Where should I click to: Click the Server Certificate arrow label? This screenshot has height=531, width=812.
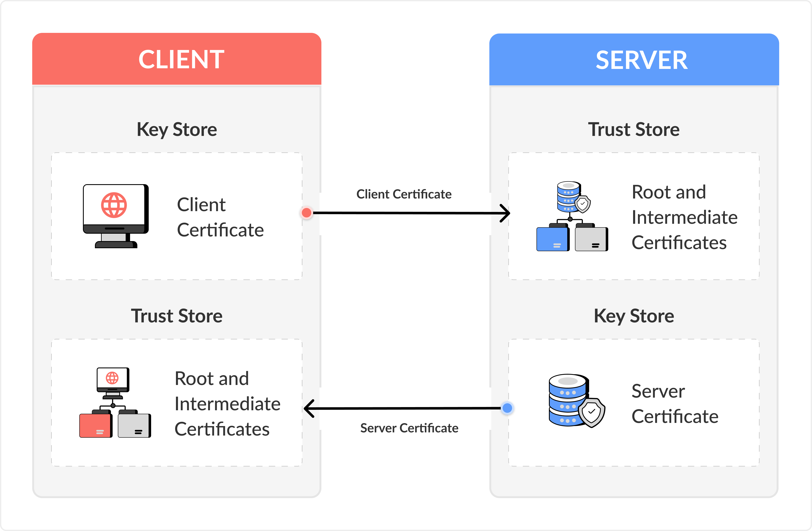(x=409, y=428)
